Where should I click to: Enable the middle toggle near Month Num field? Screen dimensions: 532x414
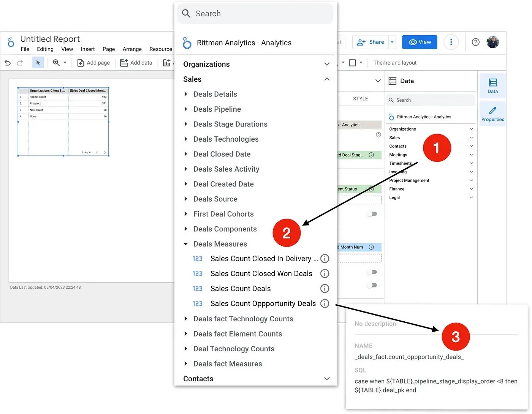(372, 272)
